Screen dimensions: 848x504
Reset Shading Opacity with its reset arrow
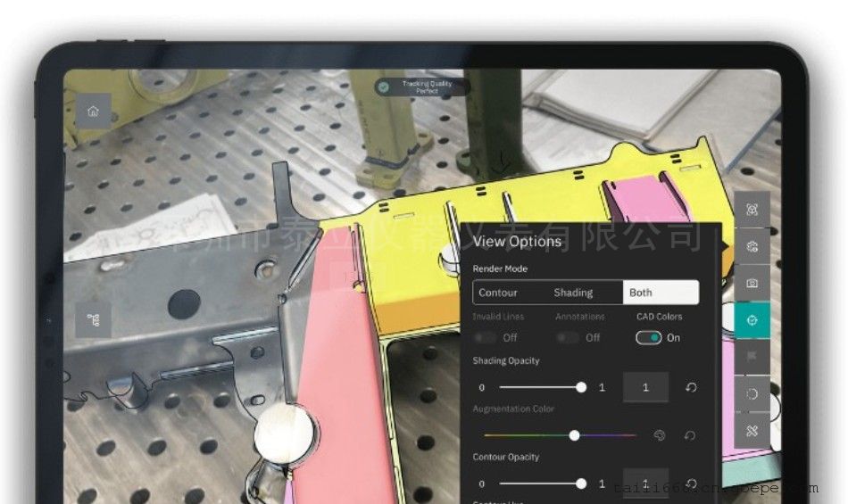(690, 388)
